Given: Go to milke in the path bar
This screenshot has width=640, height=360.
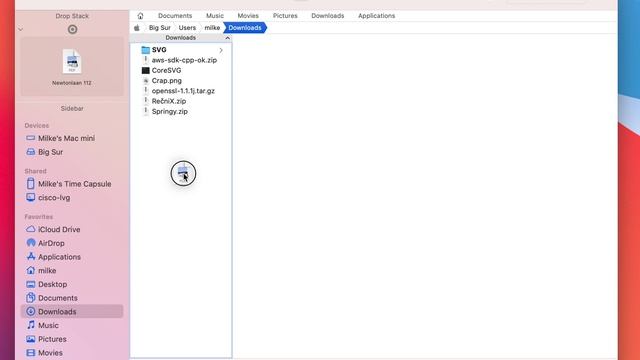Looking at the screenshot, I should pyautogui.click(x=212, y=28).
